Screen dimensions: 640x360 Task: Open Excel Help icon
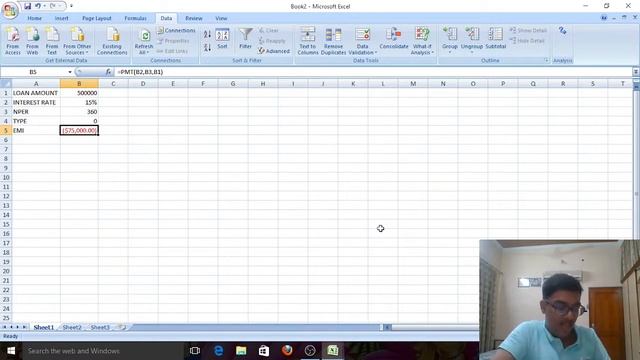pyautogui.click(x=604, y=18)
